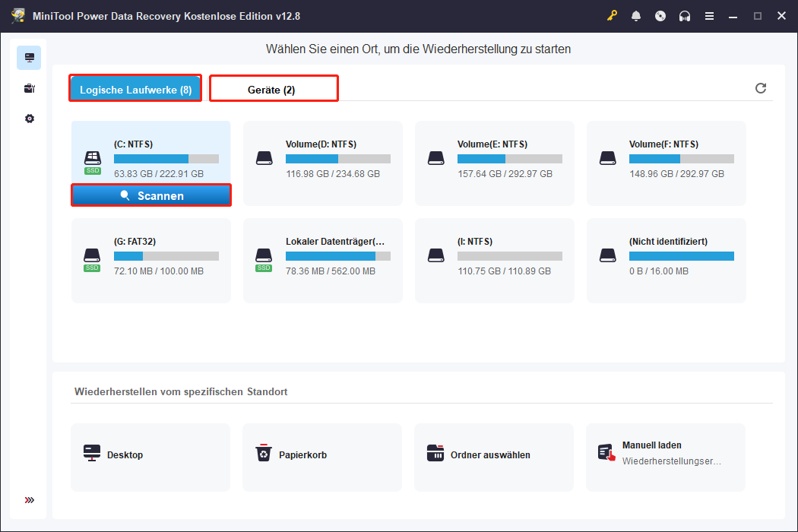Open the registration key icon
The height and width of the screenshot is (532, 798).
coord(612,16)
